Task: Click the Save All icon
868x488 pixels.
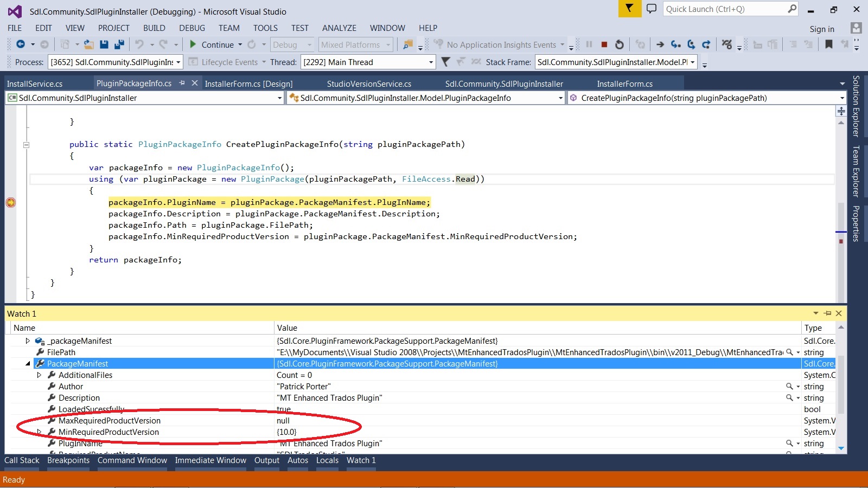Action: click(x=119, y=44)
